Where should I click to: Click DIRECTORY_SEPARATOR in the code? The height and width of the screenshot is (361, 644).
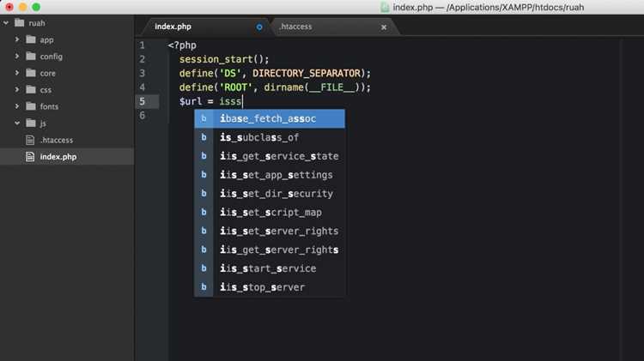pos(307,73)
